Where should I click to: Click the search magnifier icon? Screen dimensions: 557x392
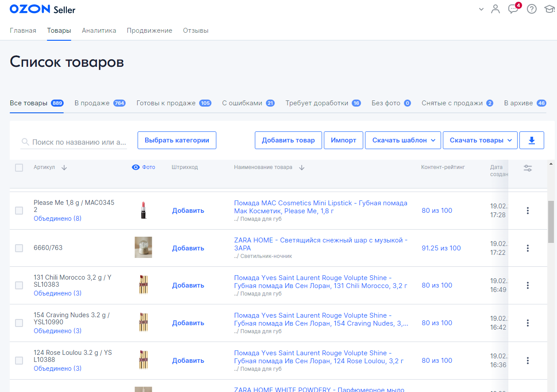point(26,142)
